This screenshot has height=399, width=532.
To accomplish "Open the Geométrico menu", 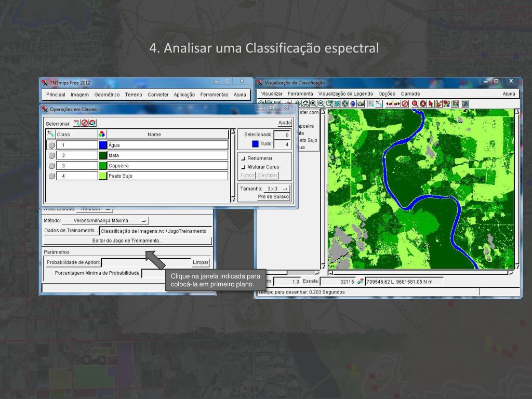I will [x=107, y=95].
